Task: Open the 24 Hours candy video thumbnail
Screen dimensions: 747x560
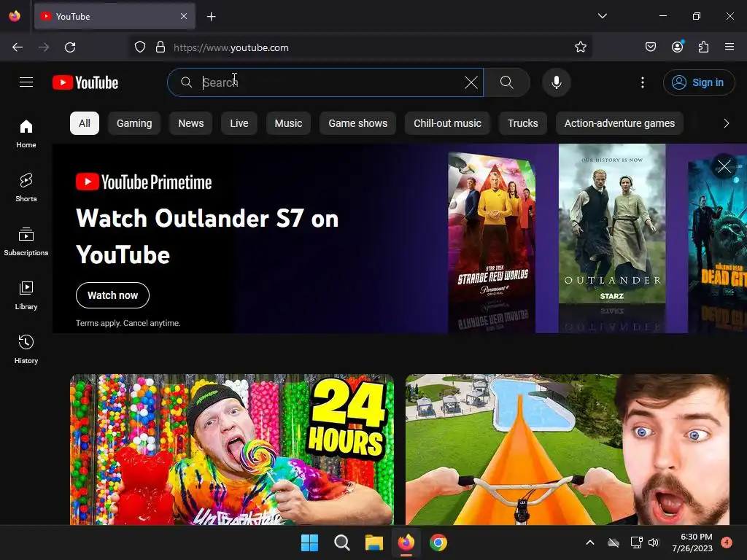Action: pos(232,449)
